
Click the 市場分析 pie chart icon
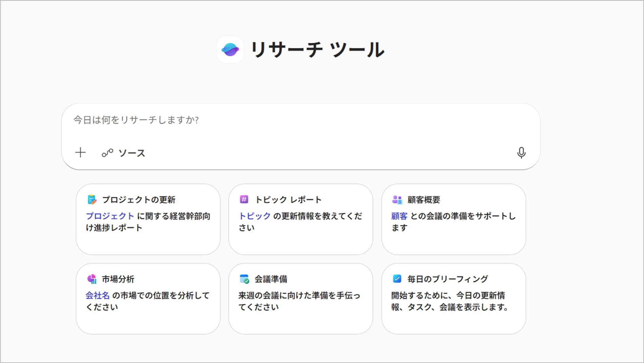pos(92,279)
